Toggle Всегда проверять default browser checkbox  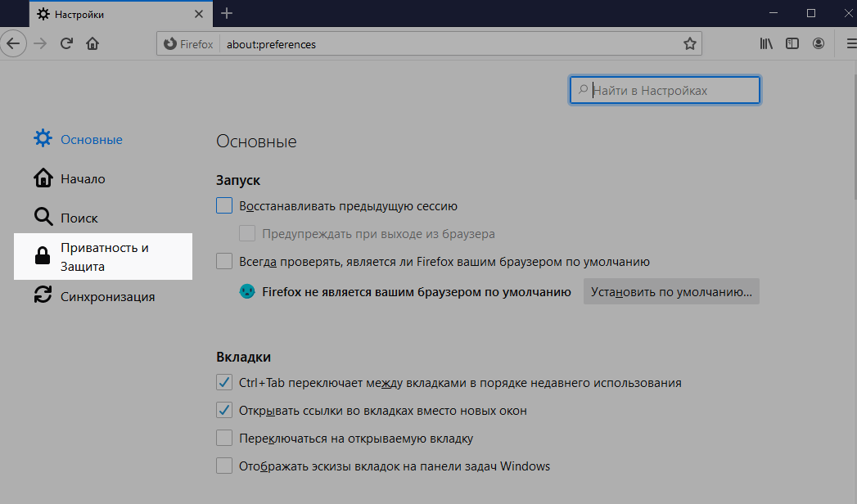(224, 262)
